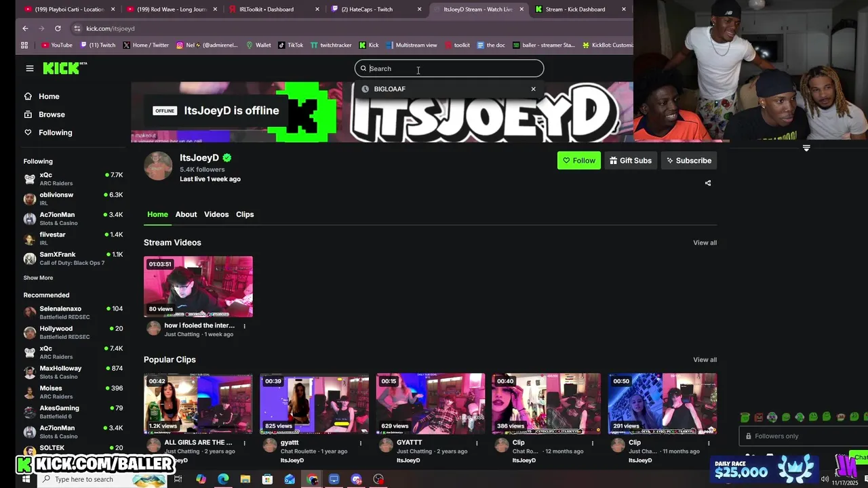The image size is (868, 488).
Task: Close the Playboi Carti YouTube tab
Action: click(x=113, y=9)
